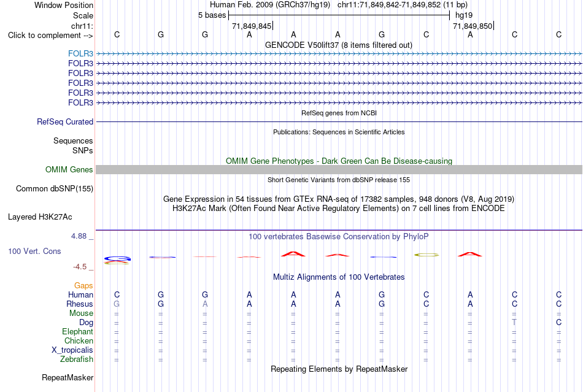Open 100 vertebrates Basewise Conservation by PhyloP title
Image resolution: width=583 pixels, height=392 pixels.
338,237
